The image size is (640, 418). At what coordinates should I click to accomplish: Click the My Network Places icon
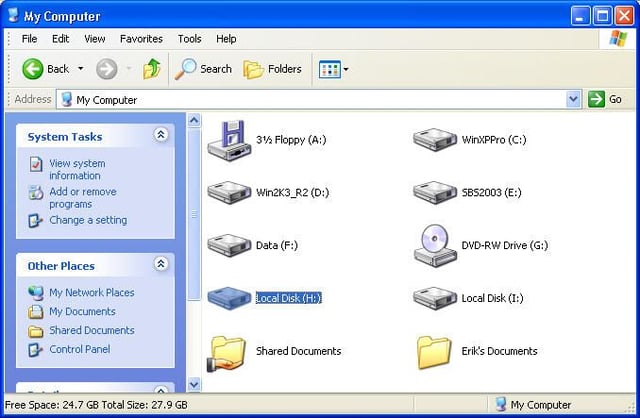[36, 292]
